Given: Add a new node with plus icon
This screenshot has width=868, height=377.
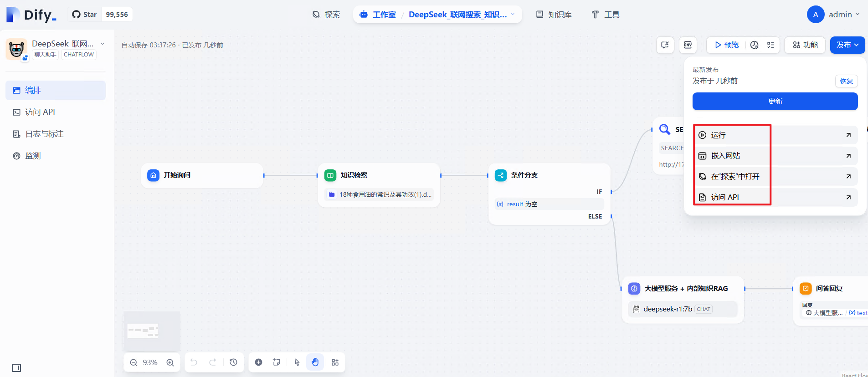Looking at the screenshot, I should click(258, 362).
